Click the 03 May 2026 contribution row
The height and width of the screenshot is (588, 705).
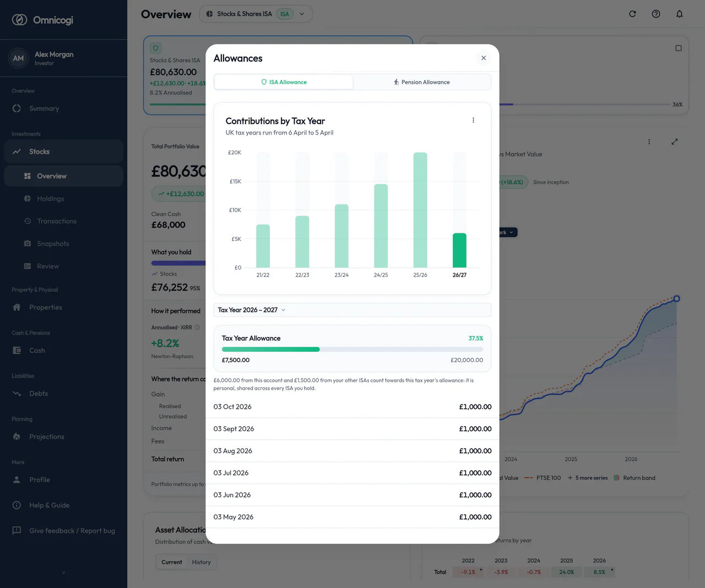pyautogui.click(x=352, y=517)
